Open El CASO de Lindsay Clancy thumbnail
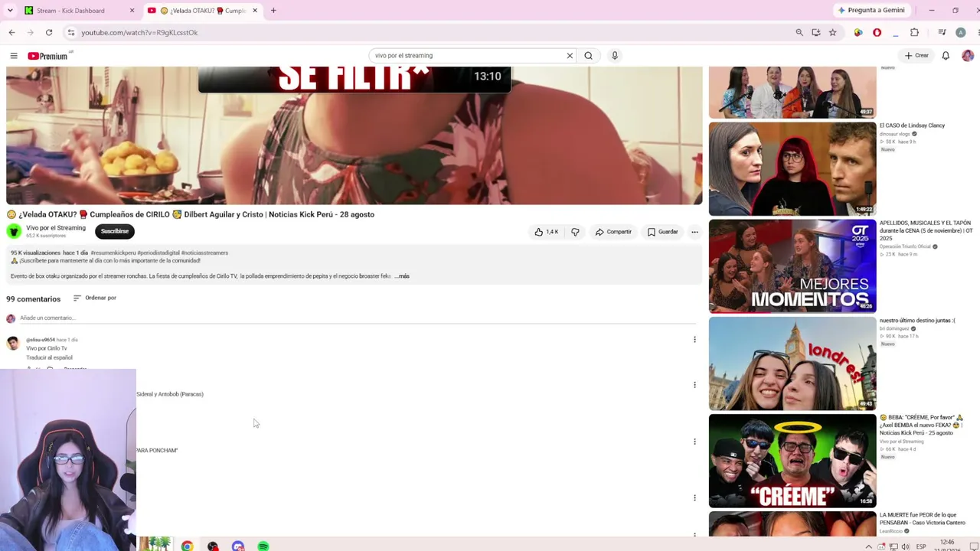This screenshot has height=551, width=980. [792, 169]
